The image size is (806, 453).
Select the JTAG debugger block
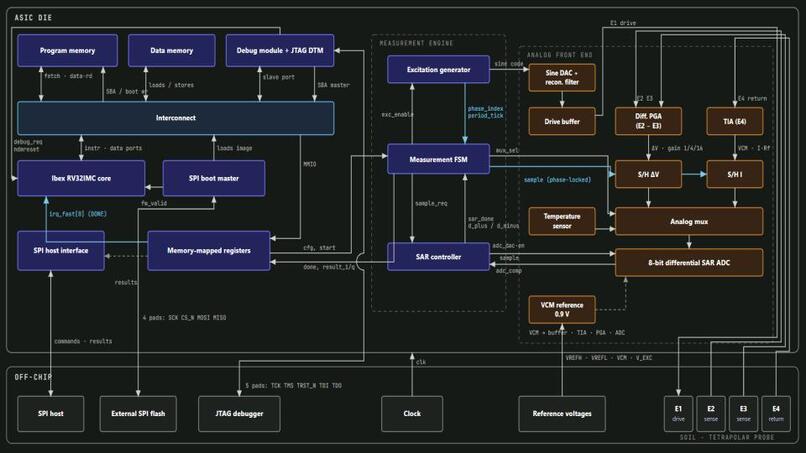[x=239, y=413]
